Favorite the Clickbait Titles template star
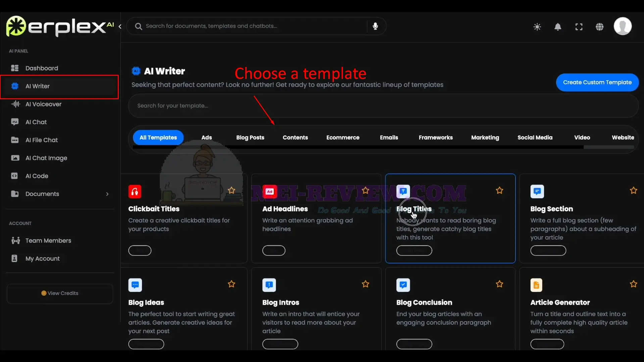The image size is (644, 362). (232, 191)
